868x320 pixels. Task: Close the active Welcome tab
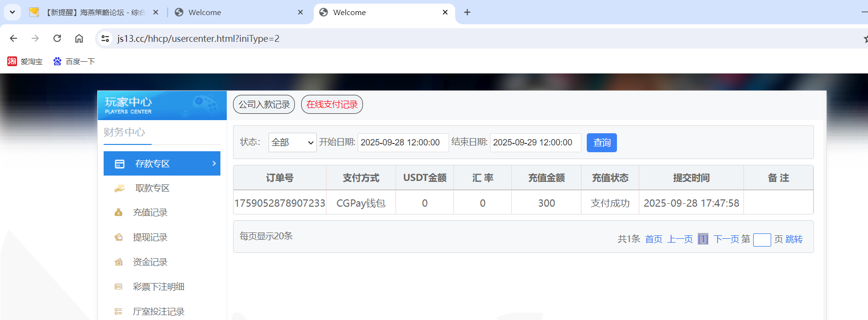point(445,12)
